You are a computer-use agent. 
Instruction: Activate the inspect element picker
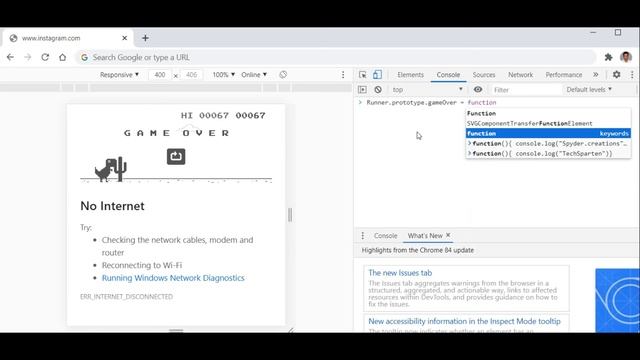point(362,75)
